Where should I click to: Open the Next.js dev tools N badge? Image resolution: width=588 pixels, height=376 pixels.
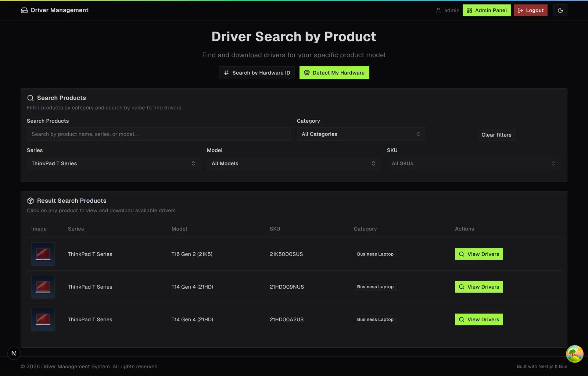14,353
